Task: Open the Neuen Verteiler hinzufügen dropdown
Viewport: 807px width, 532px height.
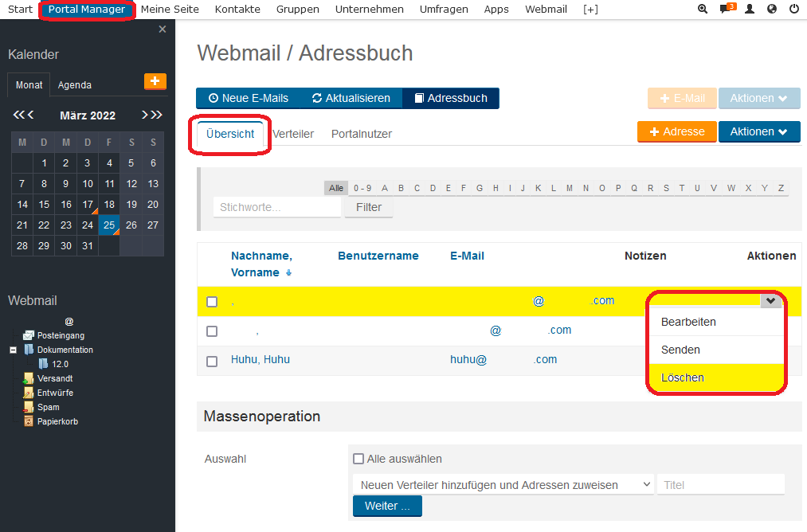Action: (x=502, y=485)
